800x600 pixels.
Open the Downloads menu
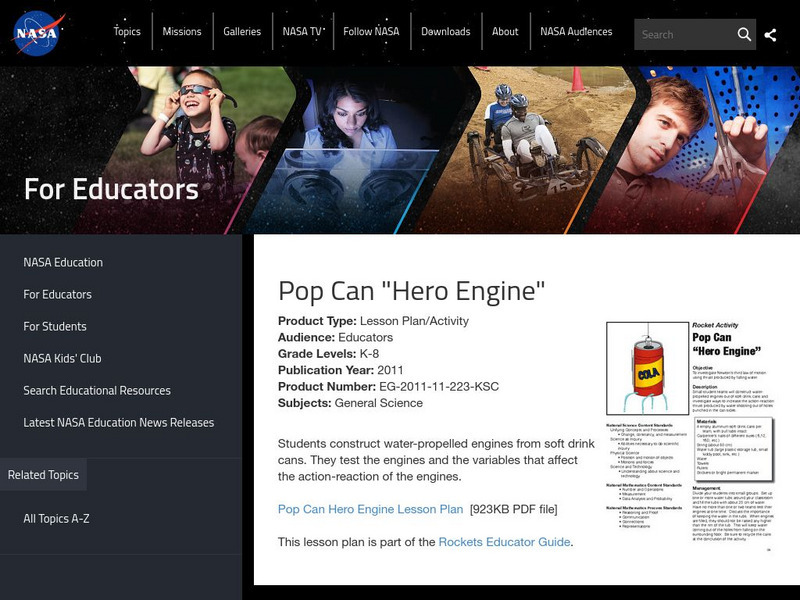[445, 32]
